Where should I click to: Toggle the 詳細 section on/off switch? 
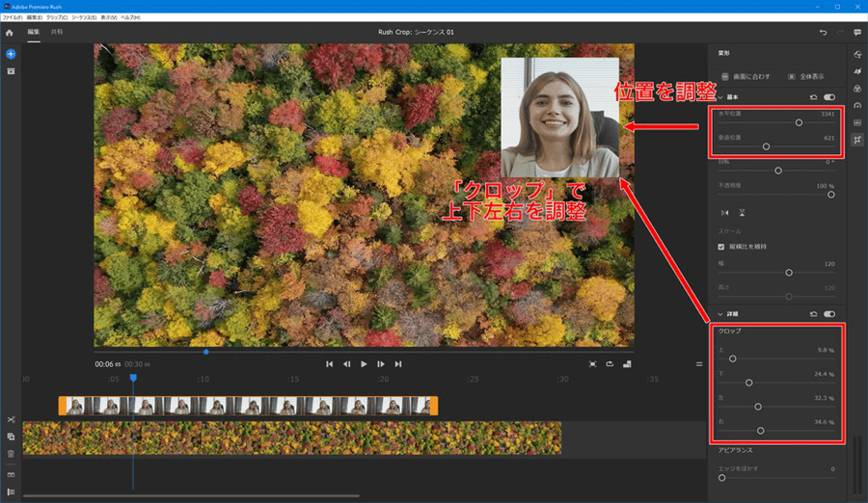click(829, 313)
